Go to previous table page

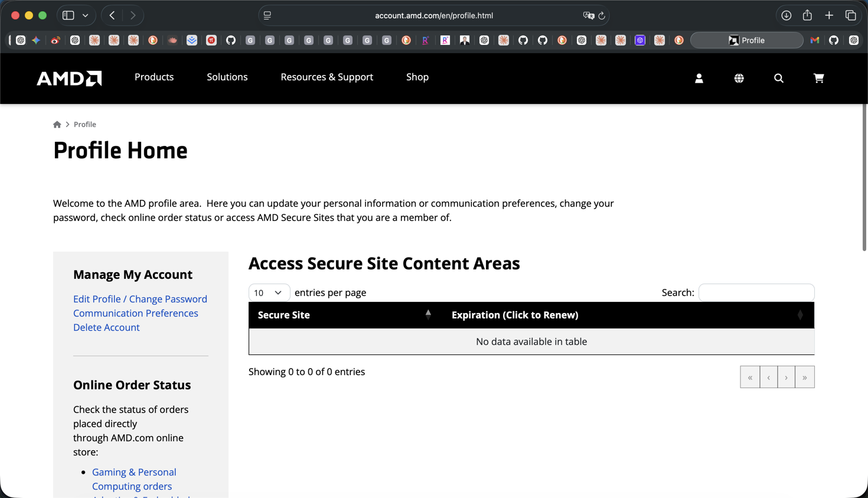(x=768, y=377)
